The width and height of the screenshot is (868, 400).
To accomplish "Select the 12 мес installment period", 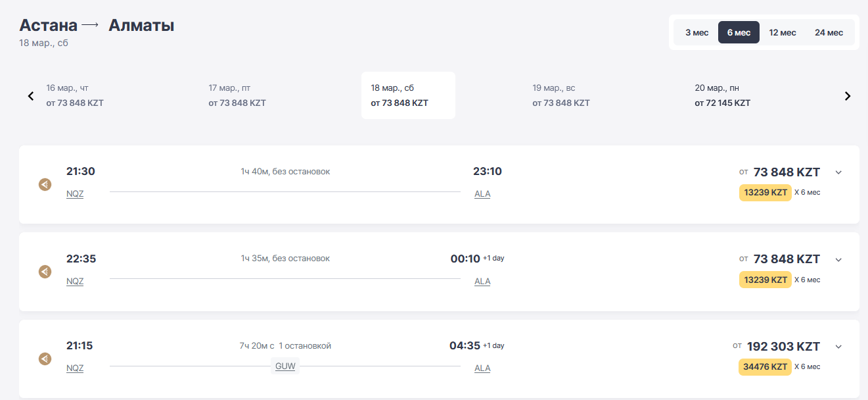I will [783, 32].
